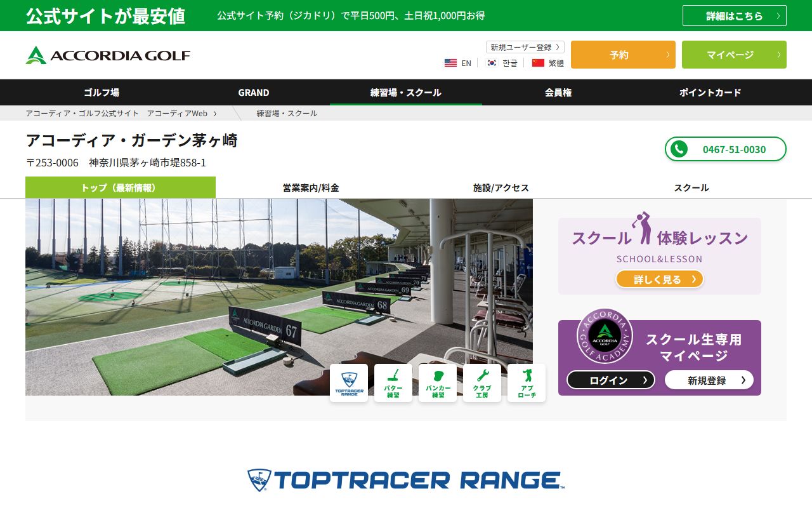Click the アコーディア・ガーデン茅ヶ崎 heading
Image resolution: width=812 pixels, height=508 pixels.
point(131,140)
